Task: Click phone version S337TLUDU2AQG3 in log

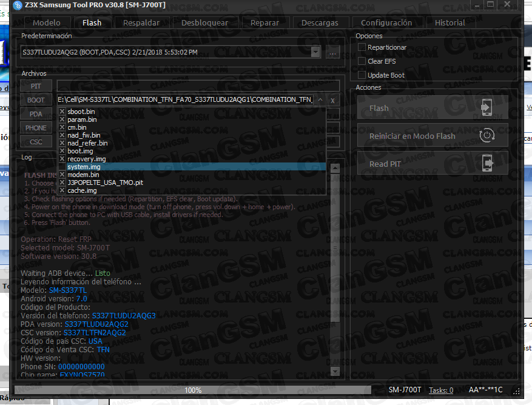Action: (124, 316)
